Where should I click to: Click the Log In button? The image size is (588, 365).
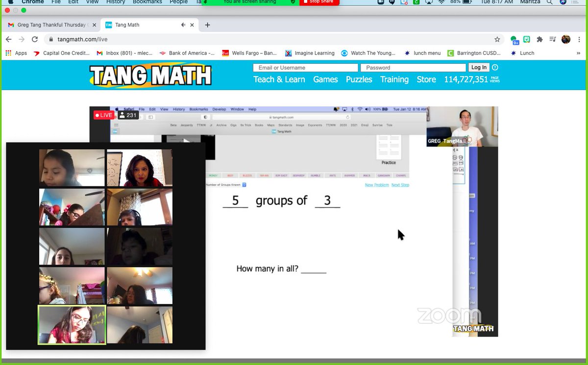coord(479,68)
